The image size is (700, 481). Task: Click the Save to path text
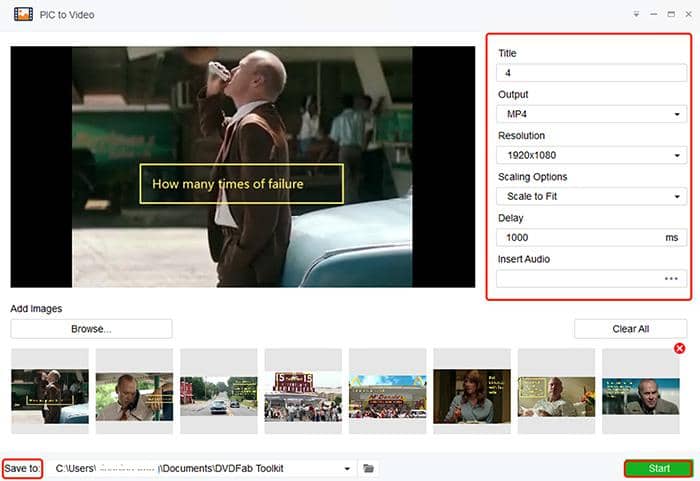point(170,468)
